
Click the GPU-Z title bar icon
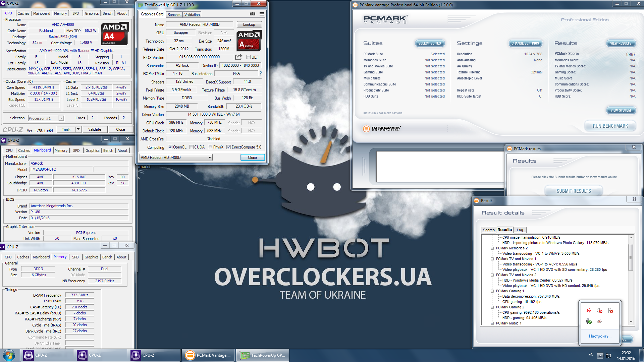pos(140,5)
